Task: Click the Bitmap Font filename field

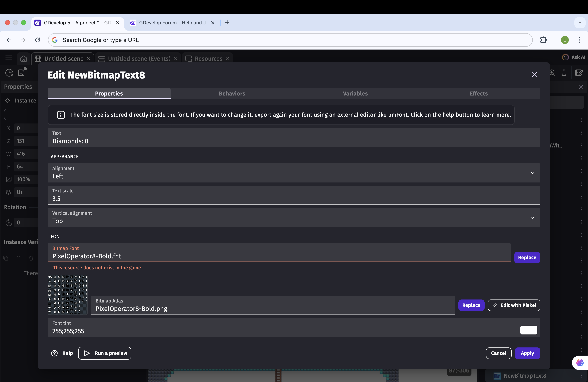Action: coord(279,253)
